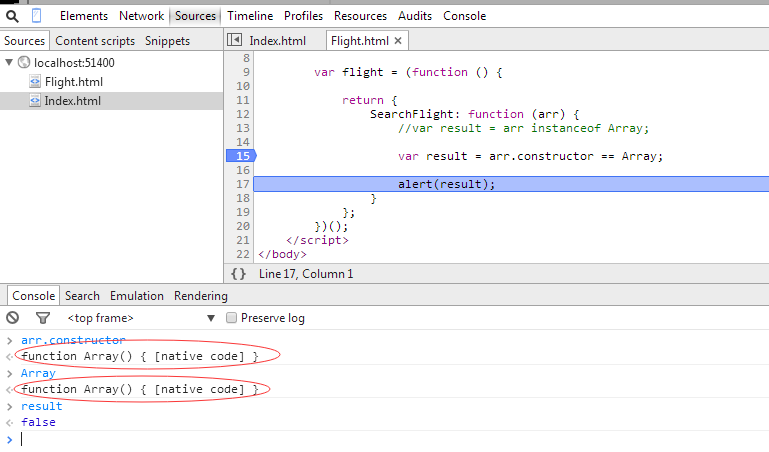Click the closing </body> tag line
The width and height of the screenshot is (769, 452).
282,254
